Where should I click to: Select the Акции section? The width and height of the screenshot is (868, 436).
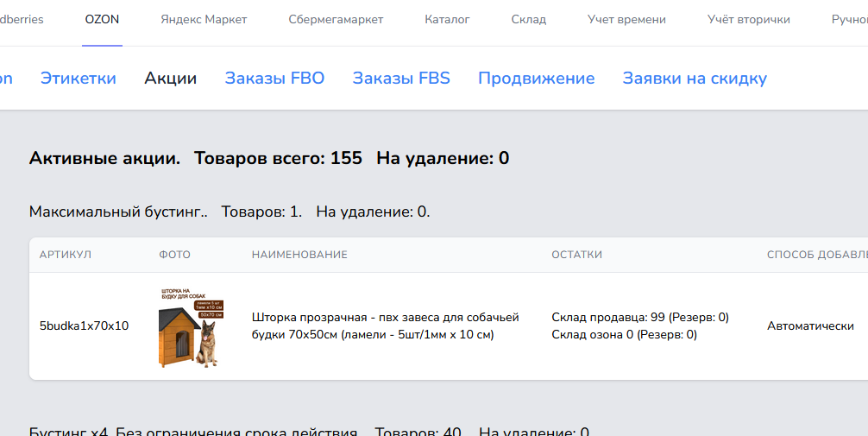[x=171, y=78]
